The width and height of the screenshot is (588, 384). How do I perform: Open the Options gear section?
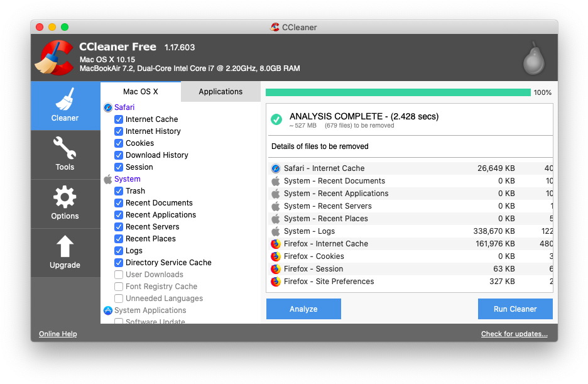point(65,204)
